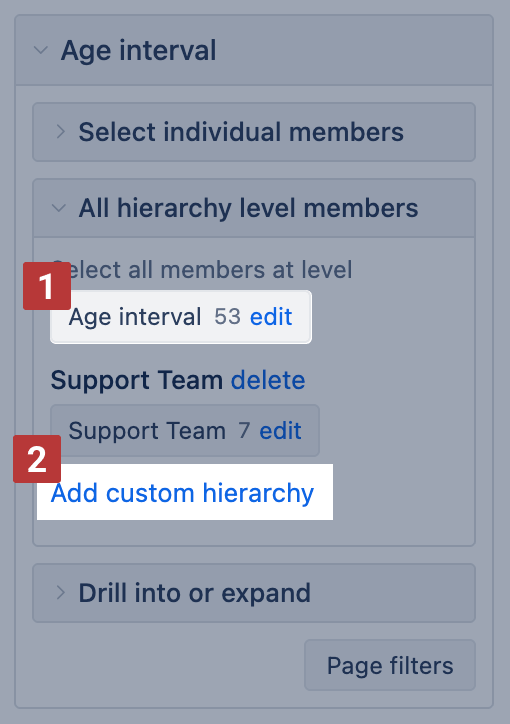This screenshot has width=510, height=724.
Task: Click the Age interval dimension title
Action: click(x=138, y=50)
